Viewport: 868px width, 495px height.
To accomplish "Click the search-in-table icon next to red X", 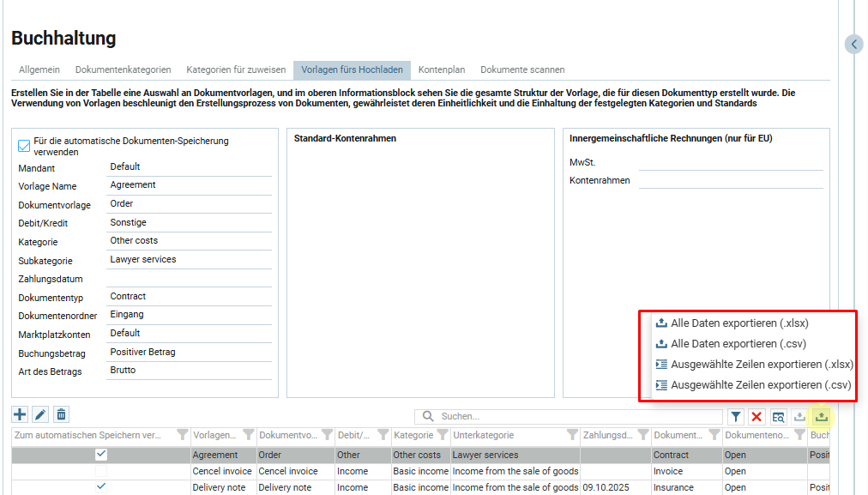I will click(778, 417).
